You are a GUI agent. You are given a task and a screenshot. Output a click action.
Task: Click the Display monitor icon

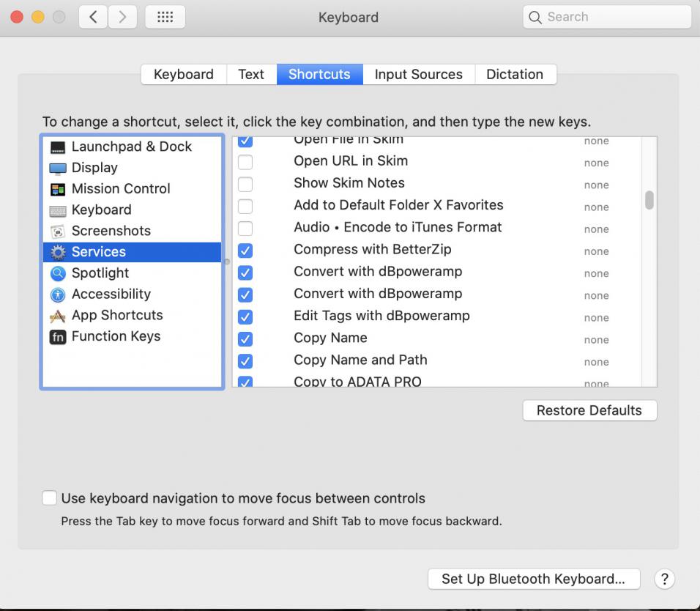(x=58, y=169)
